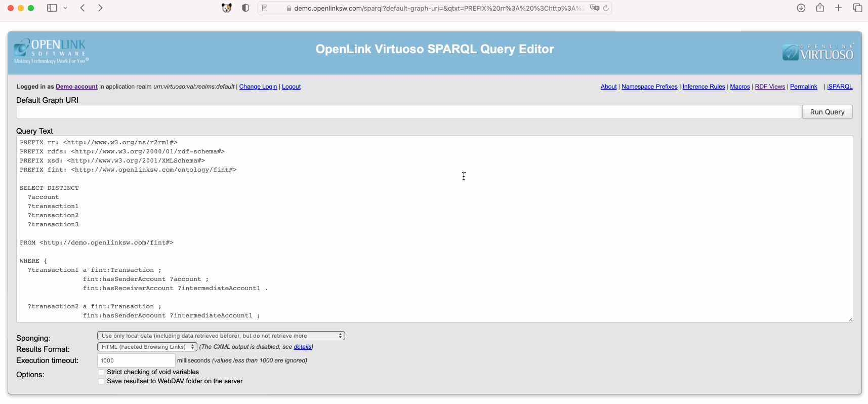The height and width of the screenshot is (404, 868).
Task: Click the 'PREFIX xsd:' line in query
Action: 112,160
